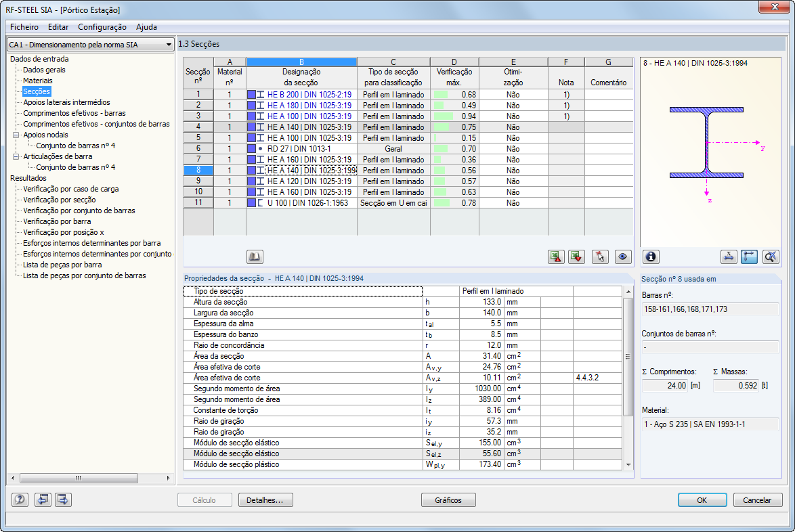This screenshot has height=532, width=795.
Task: Select Comprimentos efetivos - conjuntos de barras
Action: click(96, 124)
